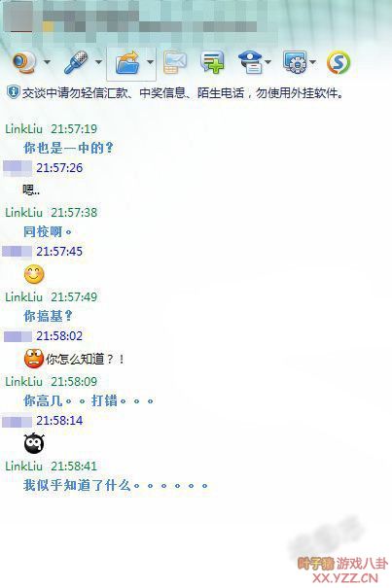
Task: Click the black crying face emoji
Action: [34, 443]
